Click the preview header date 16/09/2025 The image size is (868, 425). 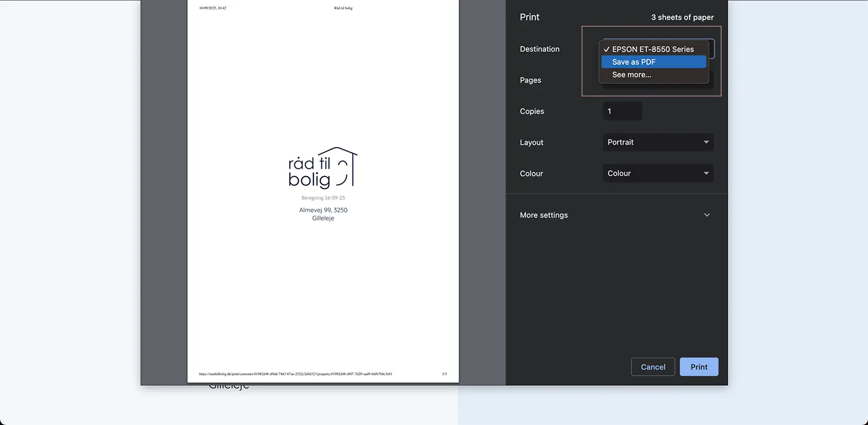point(212,8)
